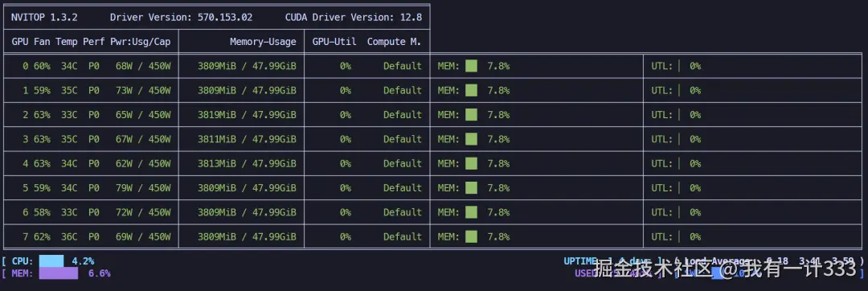
Task: Click the Pwr:Usg/Cap column header
Action: pyautogui.click(x=140, y=42)
